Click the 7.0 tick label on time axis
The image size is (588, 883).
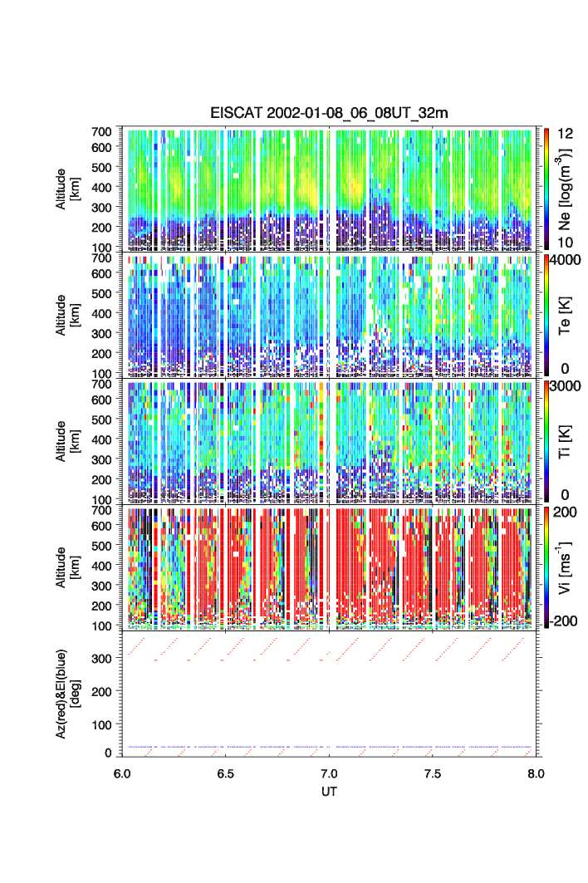point(329,773)
